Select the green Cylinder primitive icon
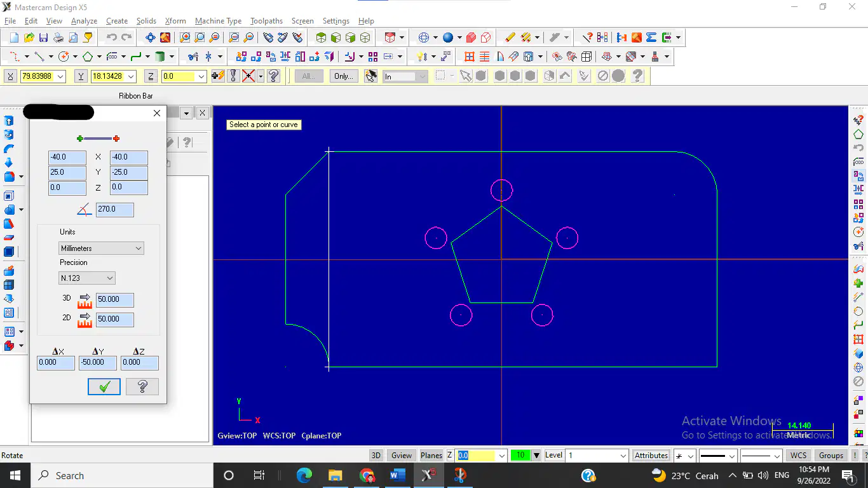Image resolution: width=868 pixels, height=488 pixels. [161, 57]
